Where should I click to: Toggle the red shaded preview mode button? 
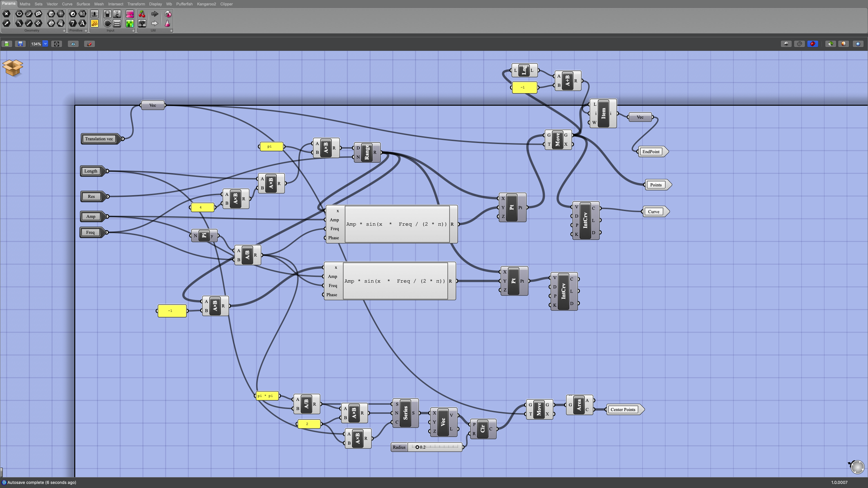point(813,44)
